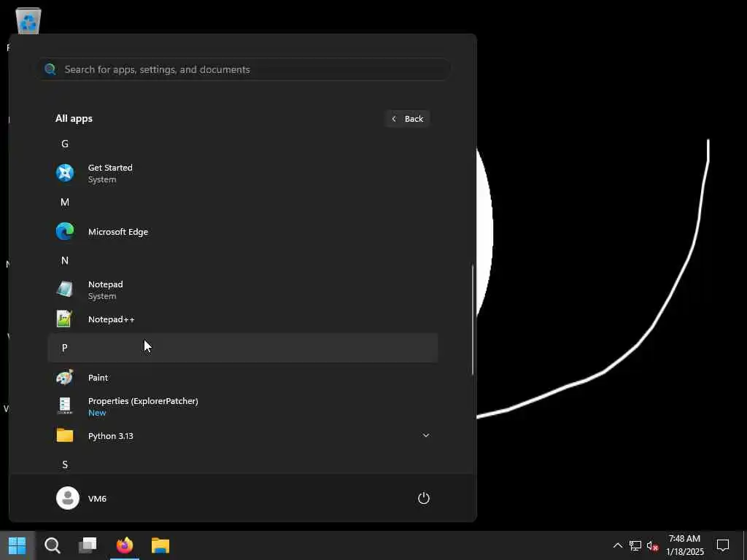
Task: Open Get Started app icon
Action: (x=65, y=173)
